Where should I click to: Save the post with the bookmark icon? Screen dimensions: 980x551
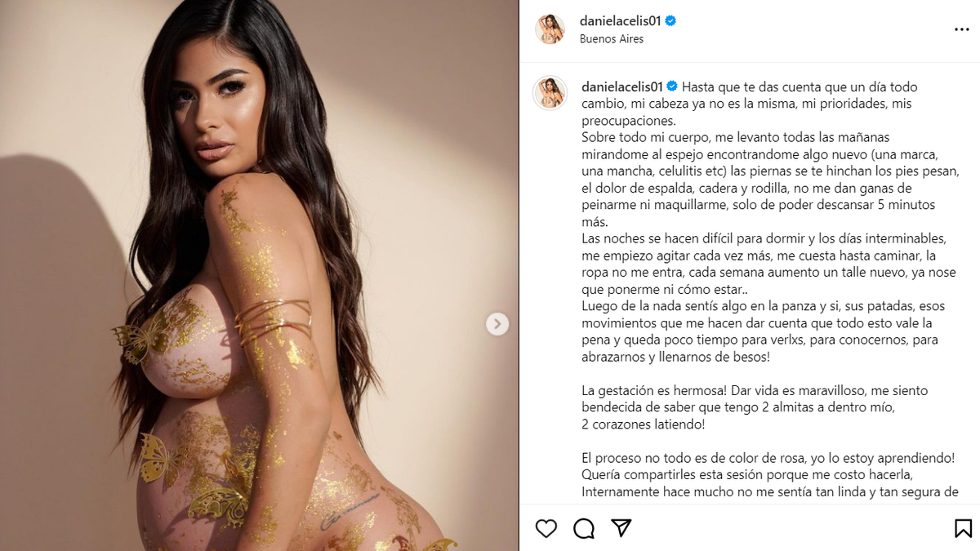[x=963, y=529]
